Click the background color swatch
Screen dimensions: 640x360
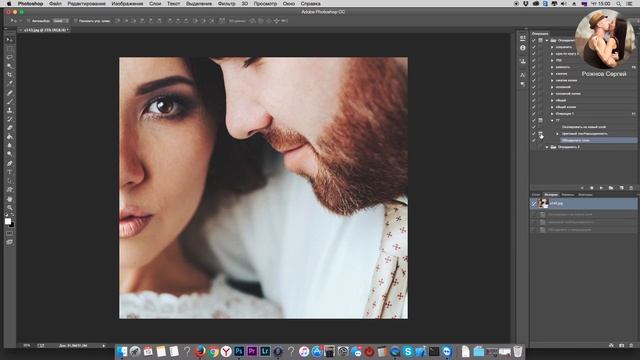tap(12, 224)
